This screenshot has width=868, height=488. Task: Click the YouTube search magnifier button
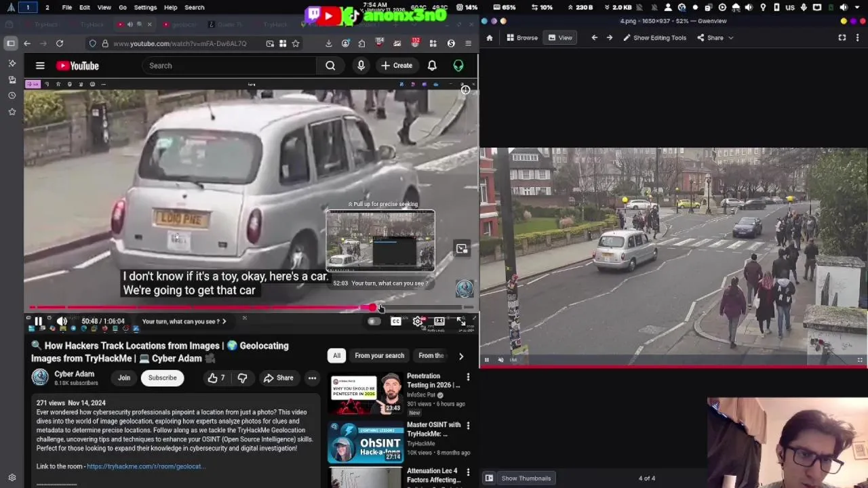pyautogui.click(x=330, y=66)
